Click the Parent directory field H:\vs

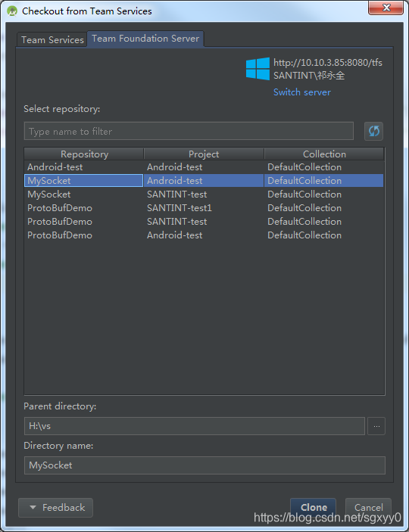[x=195, y=426]
